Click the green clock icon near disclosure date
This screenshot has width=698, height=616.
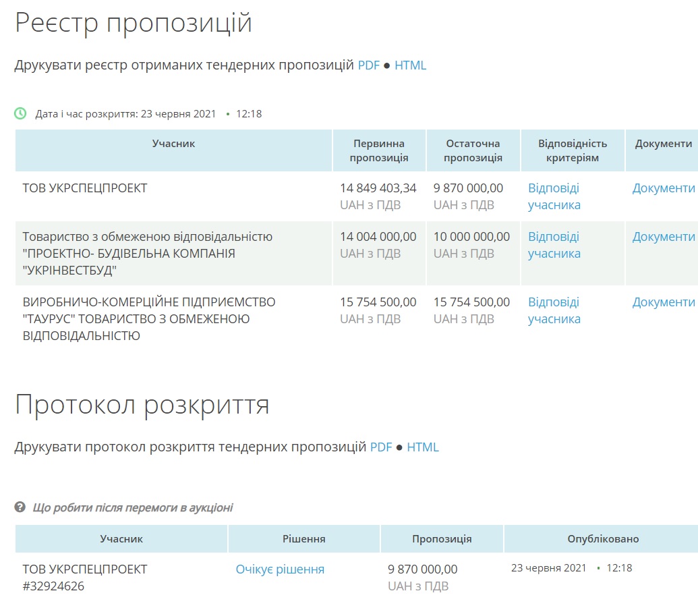point(20,113)
